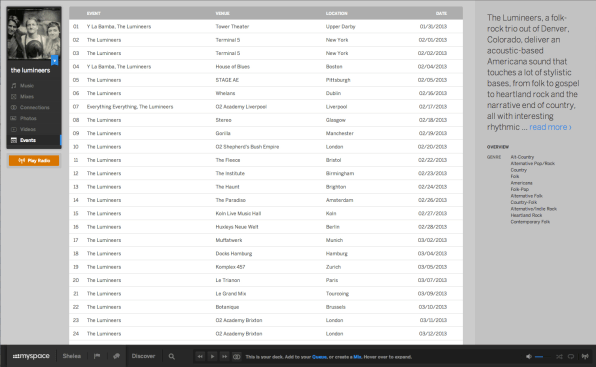Viewport: 596px width, 367px height.
Task: Click the orange Play Radio button
Action: (34, 160)
